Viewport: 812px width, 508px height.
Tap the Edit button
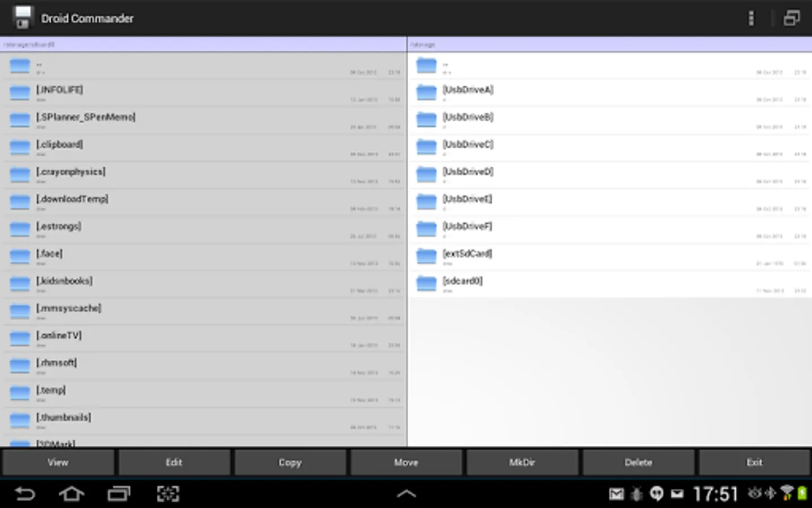pos(174,463)
